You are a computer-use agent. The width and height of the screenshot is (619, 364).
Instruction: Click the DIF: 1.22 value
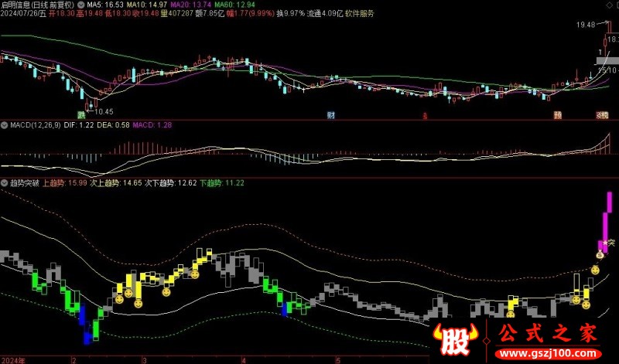pyautogui.click(x=79, y=125)
